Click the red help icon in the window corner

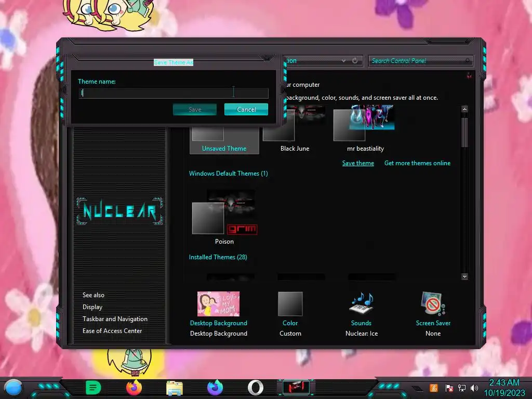(x=469, y=75)
